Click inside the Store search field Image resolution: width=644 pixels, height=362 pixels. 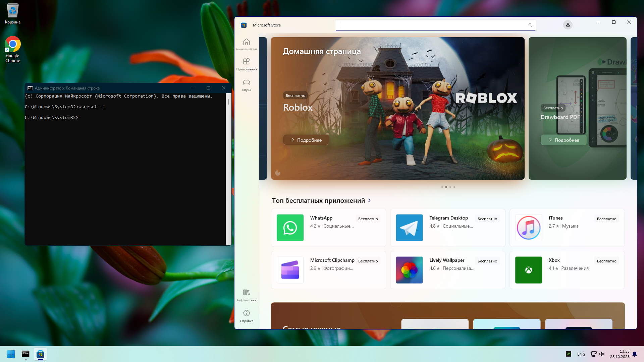[x=433, y=25]
